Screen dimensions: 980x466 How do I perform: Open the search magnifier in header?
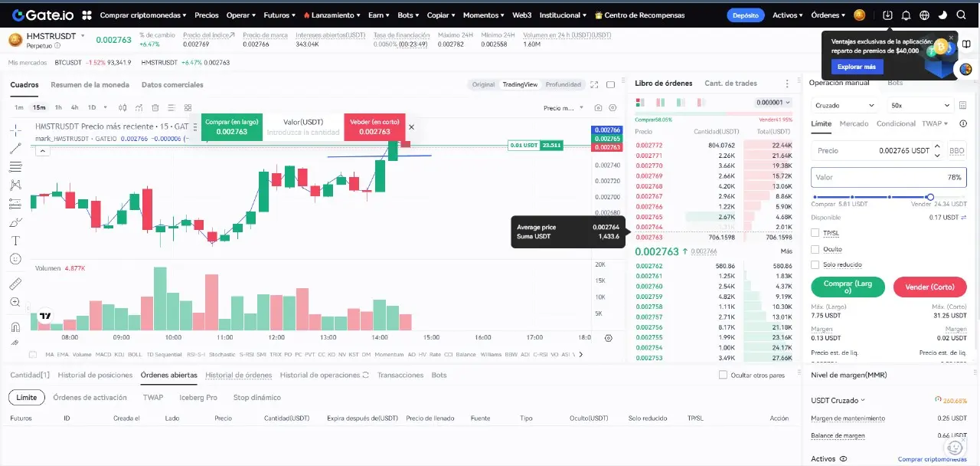click(x=960, y=15)
